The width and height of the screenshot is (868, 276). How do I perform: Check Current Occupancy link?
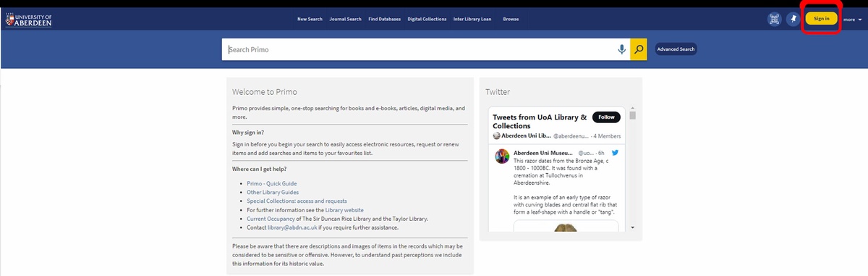coord(270,218)
